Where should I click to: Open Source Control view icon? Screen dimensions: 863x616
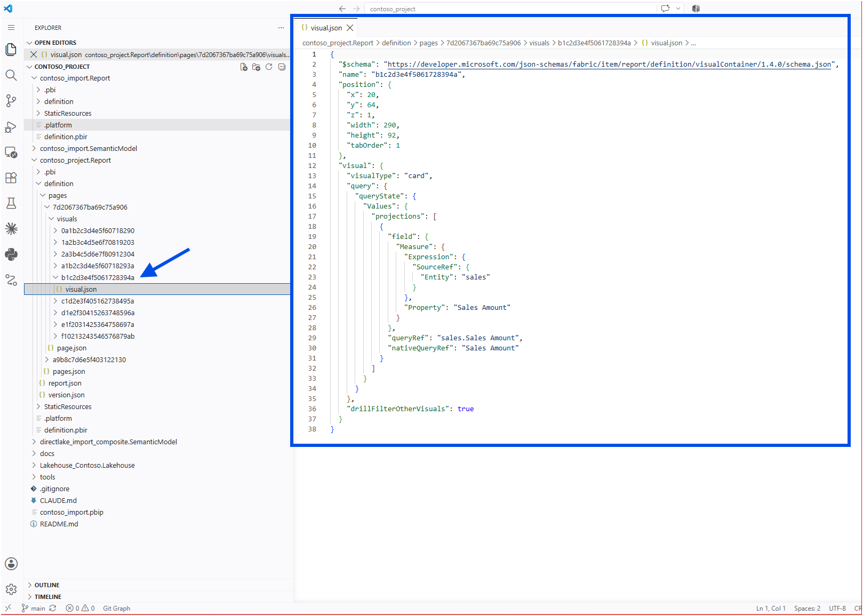(x=11, y=101)
